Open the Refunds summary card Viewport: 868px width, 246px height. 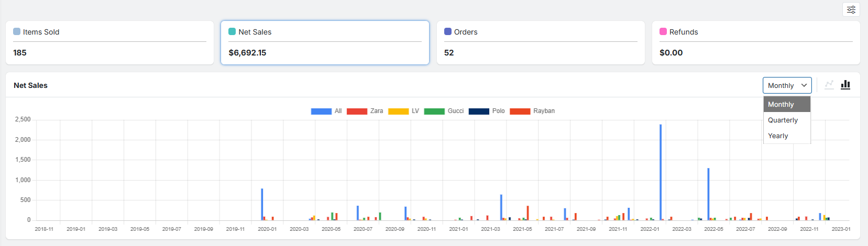756,43
